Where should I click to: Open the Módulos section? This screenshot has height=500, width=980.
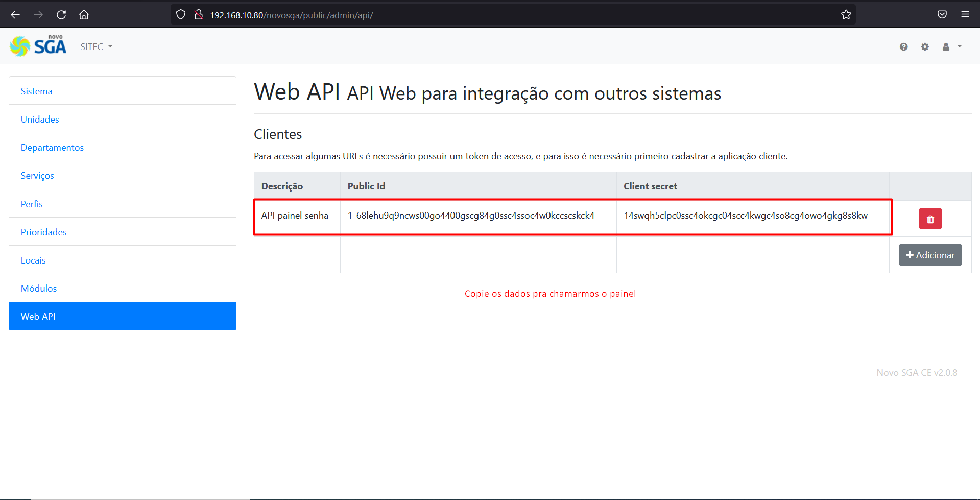tap(39, 289)
